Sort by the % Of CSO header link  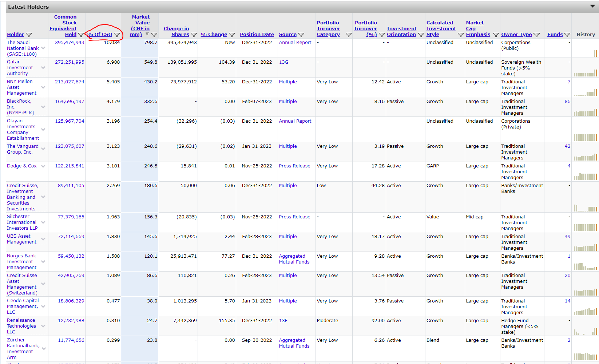tap(100, 35)
